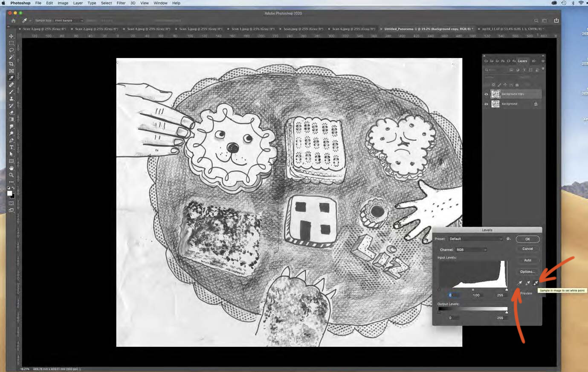Select the Spot Healing Brush tool
This screenshot has width=588, height=372.
(12, 85)
